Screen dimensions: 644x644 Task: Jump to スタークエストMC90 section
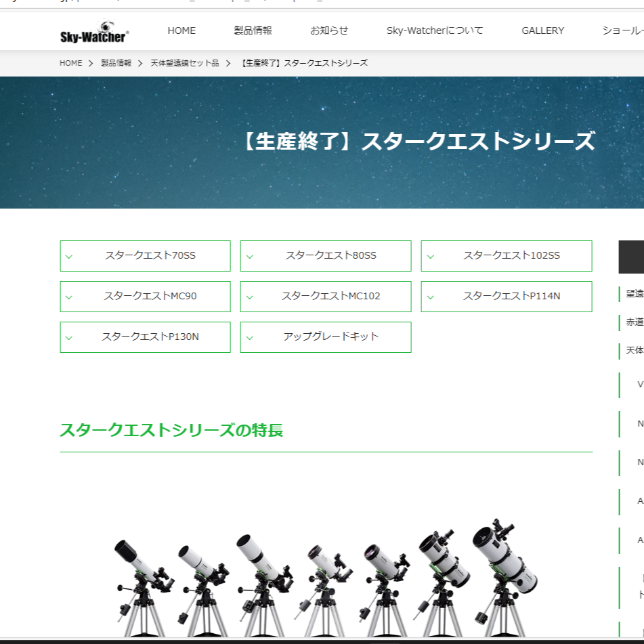tap(146, 297)
